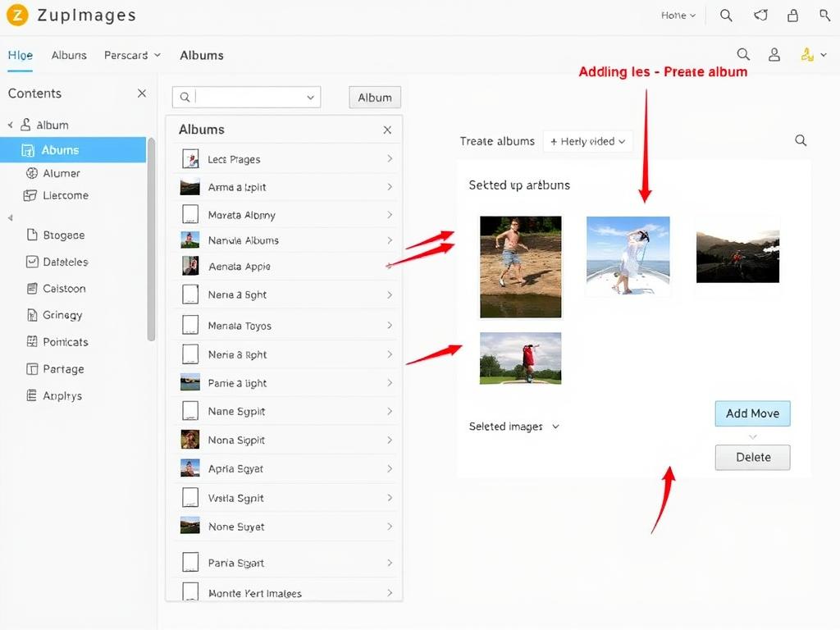Click the Arma a Izplit album thumbnail

point(190,187)
